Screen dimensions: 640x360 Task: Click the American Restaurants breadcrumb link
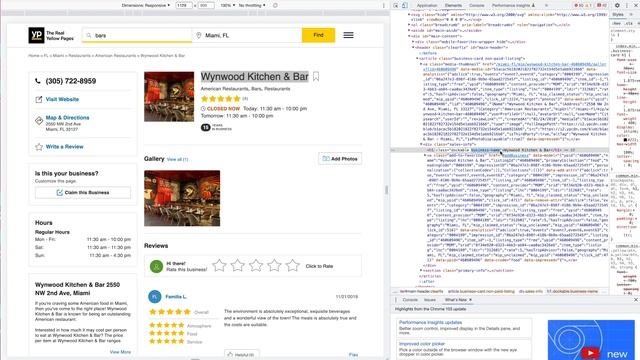[116, 56]
